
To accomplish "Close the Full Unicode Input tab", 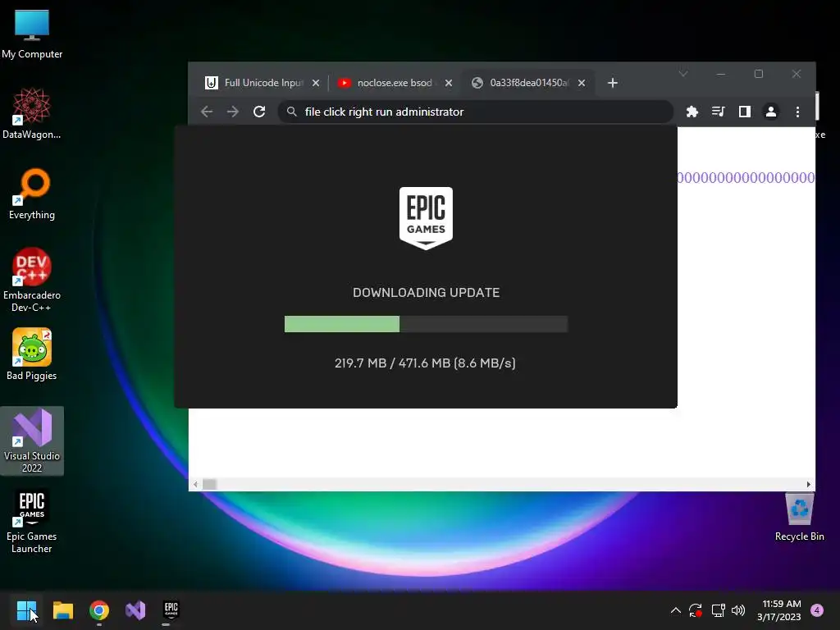I will tap(316, 83).
